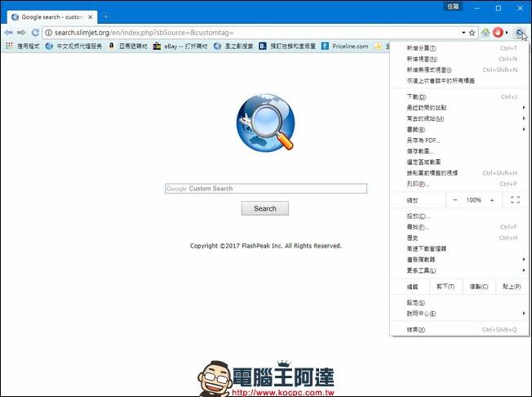Minimize the browser window
532x397 pixels.
477,8
